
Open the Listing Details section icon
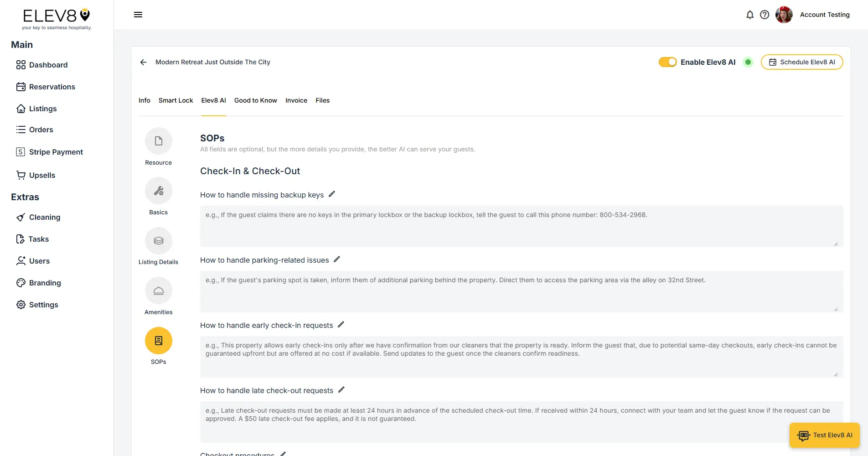158,240
